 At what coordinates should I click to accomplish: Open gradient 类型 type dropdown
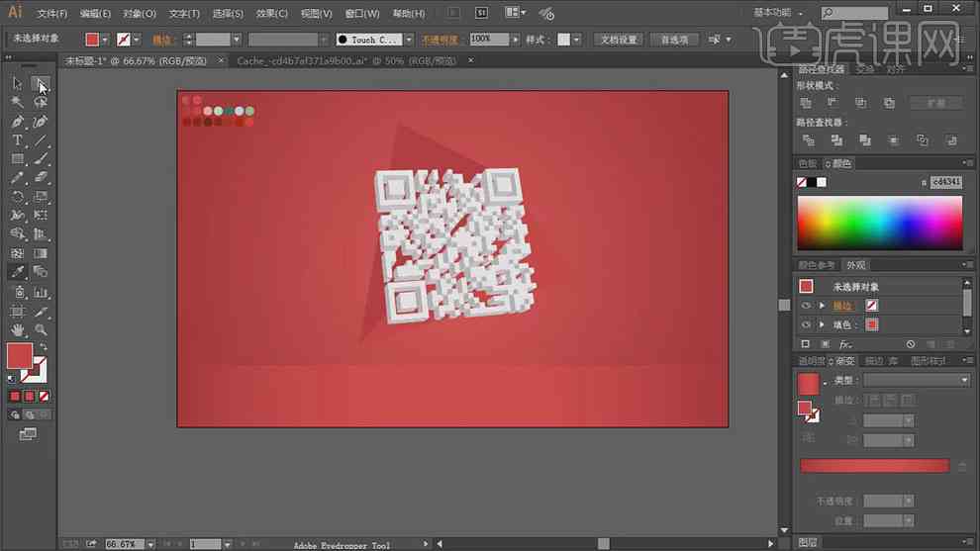(x=917, y=380)
